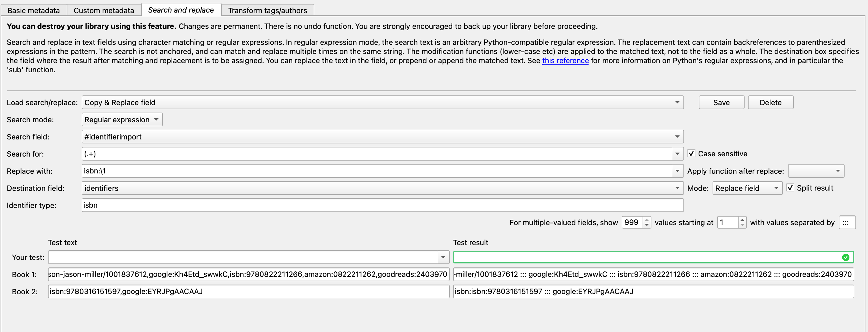Switch to the Basic metadata tab
868x332 pixels.
[33, 11]
